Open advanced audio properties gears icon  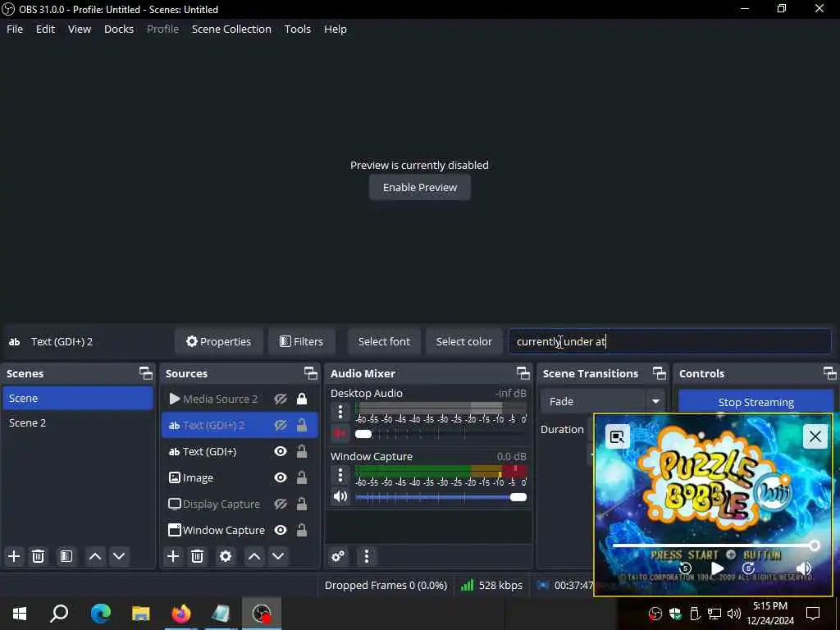pyautogui.click(x=338, y=556)
